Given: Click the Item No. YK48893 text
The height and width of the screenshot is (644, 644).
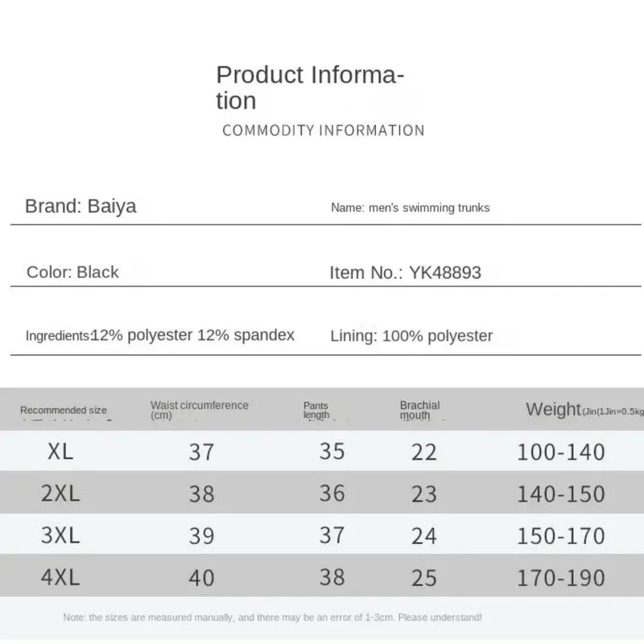Looking at the screenshot, I should pos(405,273).
